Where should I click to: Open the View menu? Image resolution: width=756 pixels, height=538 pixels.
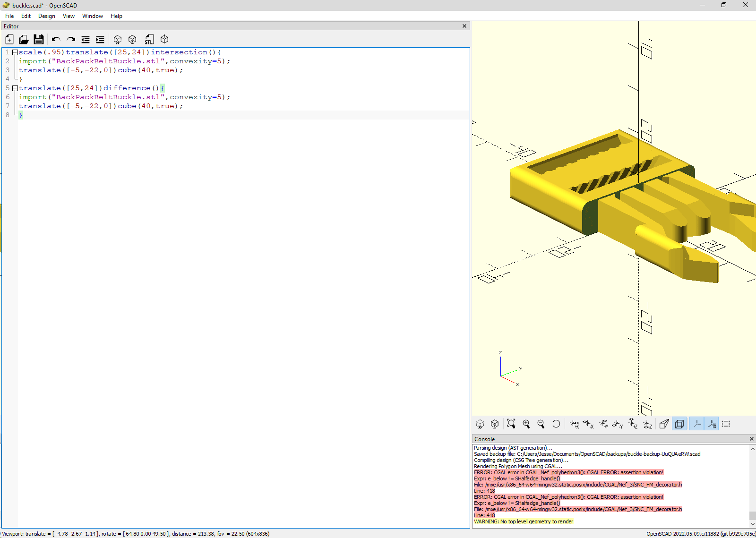pyautogui.click(x=69, y=16)
